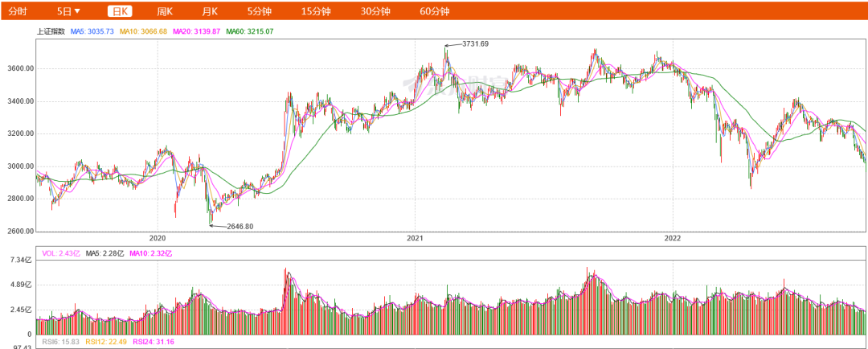
Task: Open the 5日 dropdown arrow
Action: click(77, 11)
